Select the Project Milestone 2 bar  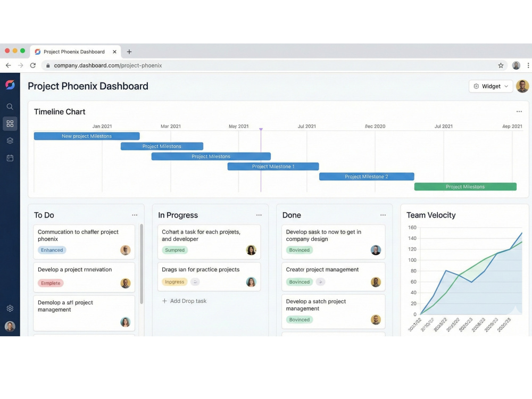pyautogui.click(x=367, y=177)
